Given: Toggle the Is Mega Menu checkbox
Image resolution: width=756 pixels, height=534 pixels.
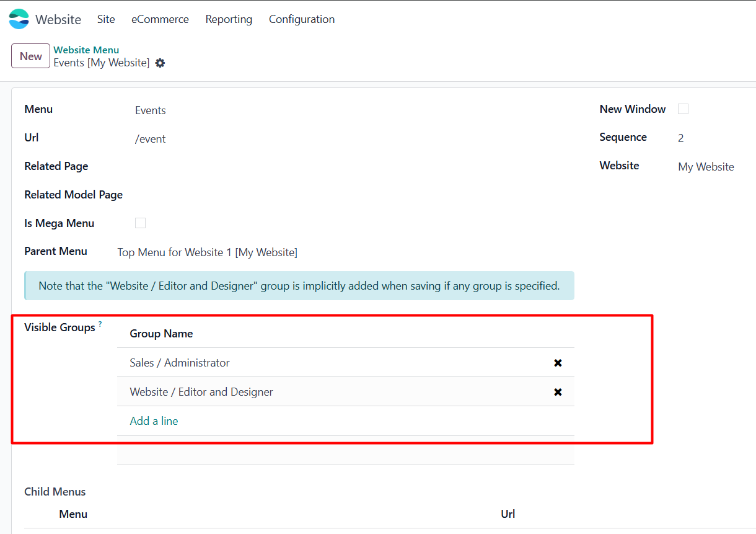Looking at the screenshot, I should [141, 223].
